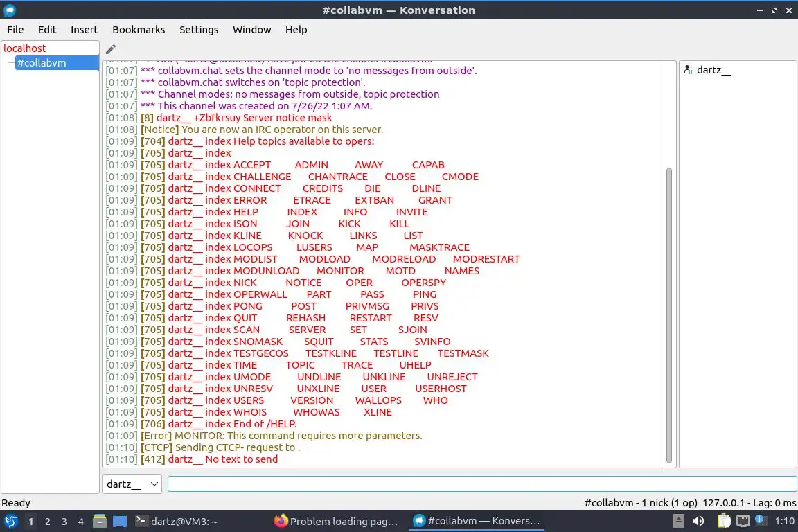Select the dartz__ nick in the nick list
The image size is (798, 532).
pos(713,70)
